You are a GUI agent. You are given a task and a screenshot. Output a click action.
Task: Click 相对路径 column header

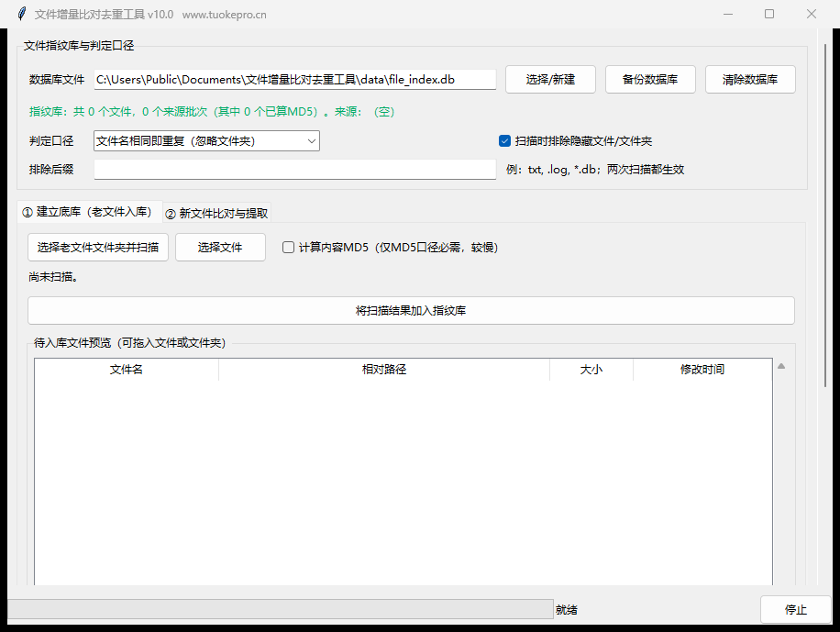point(384,370)
